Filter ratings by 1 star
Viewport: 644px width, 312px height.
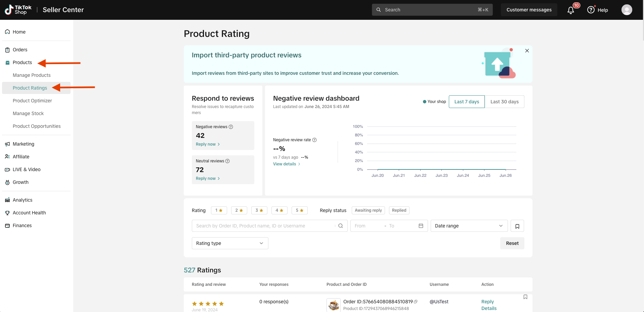(x=219, y=210)
